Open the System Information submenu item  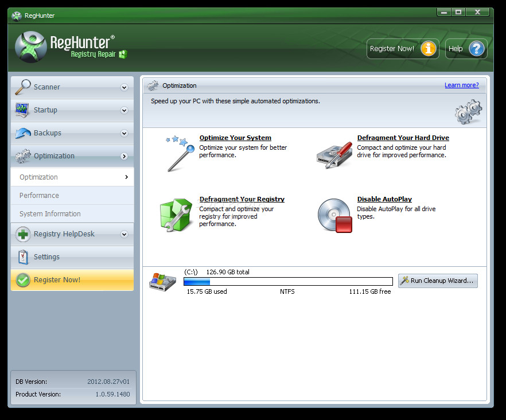[72, 213]
